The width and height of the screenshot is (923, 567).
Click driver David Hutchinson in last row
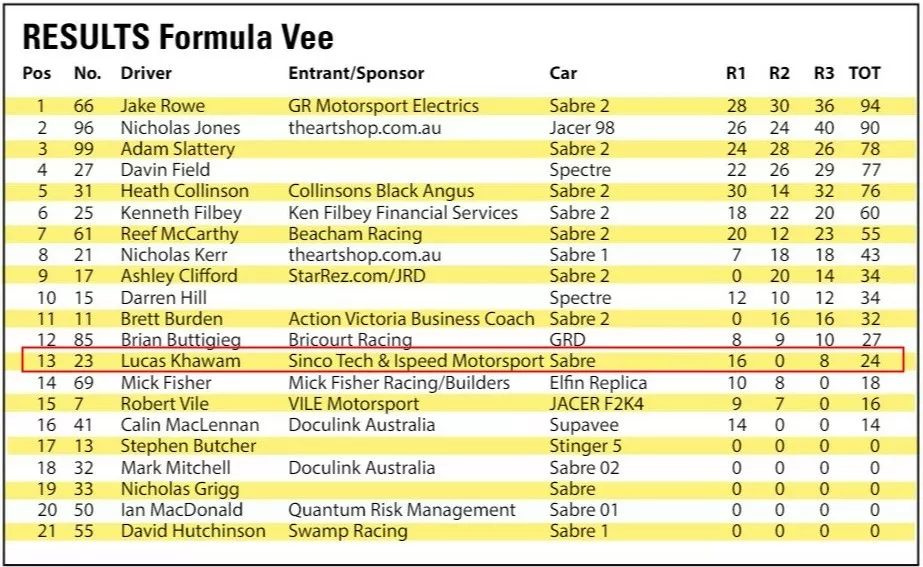tap(193, 531)
